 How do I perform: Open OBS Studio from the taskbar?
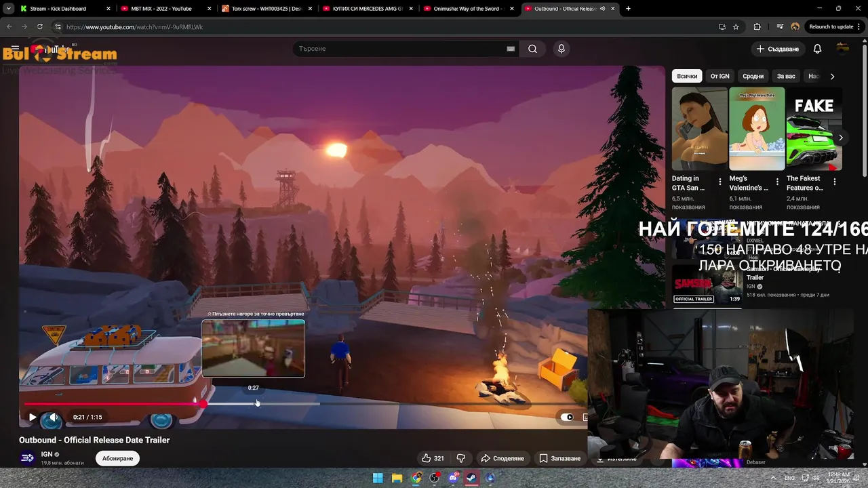tap(435, 478)
